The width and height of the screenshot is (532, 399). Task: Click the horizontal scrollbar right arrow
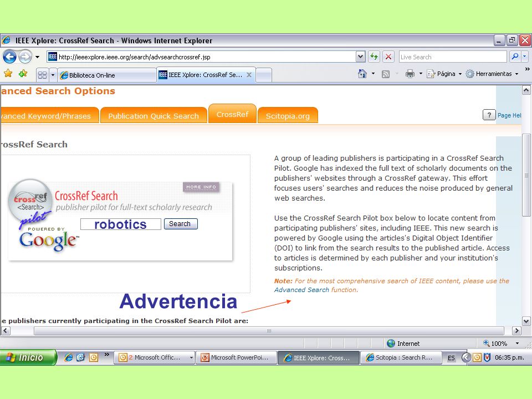(516, 330)
